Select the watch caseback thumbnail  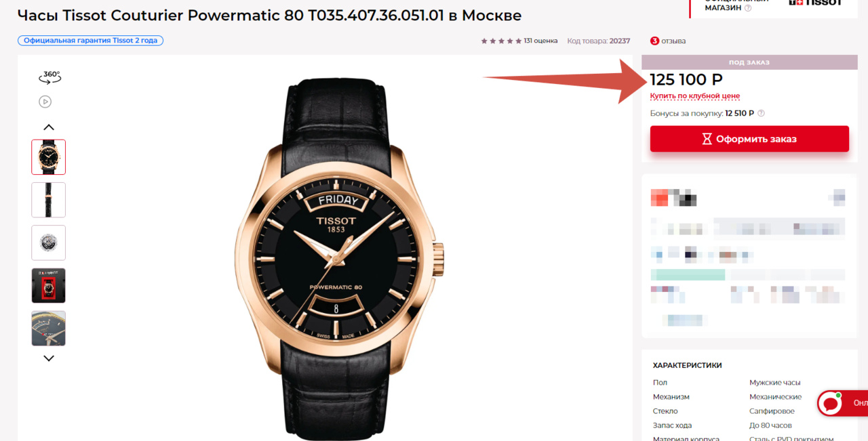coord(49,243)
